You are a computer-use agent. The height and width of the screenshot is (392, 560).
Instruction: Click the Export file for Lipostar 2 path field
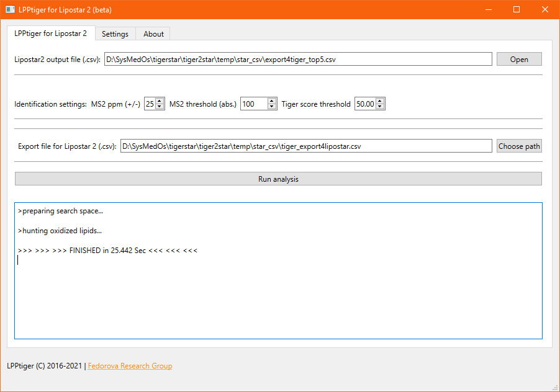click(306, 146)
